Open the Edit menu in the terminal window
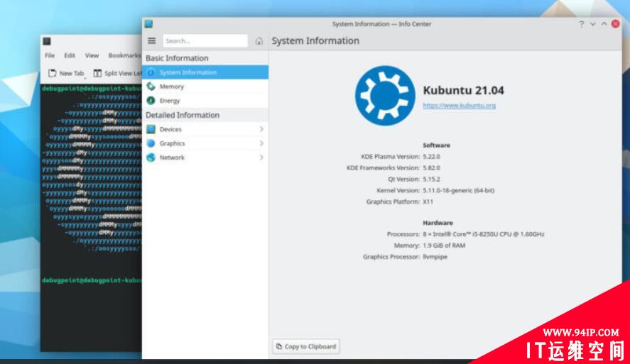The image size is (630, 364). click(70, 55)
